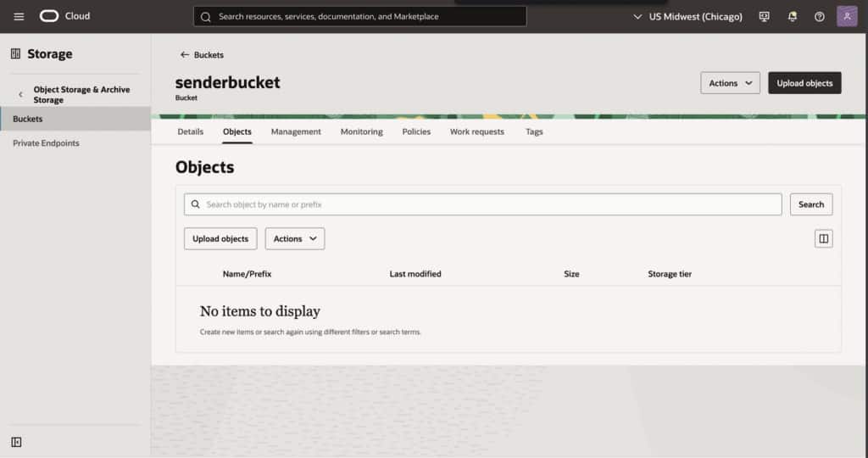Click the magnifier icon in global search
The height and width of the screenshot is (458, 868).
(206, 17)
